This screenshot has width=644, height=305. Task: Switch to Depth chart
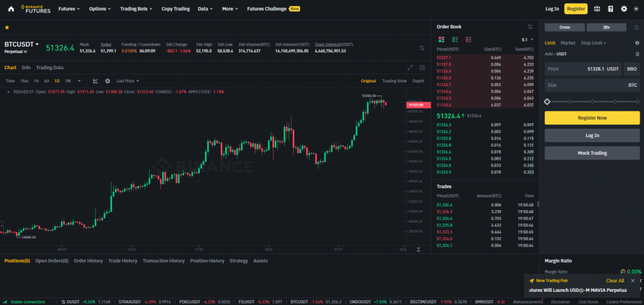418,81
